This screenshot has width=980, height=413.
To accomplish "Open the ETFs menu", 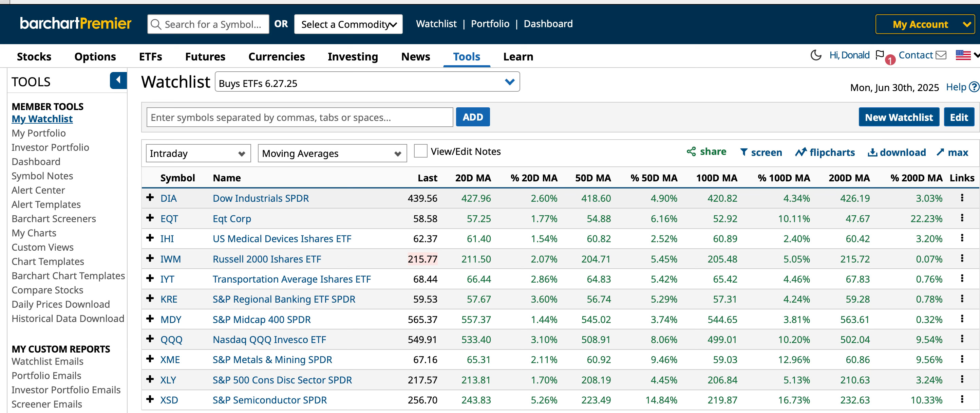I will (150, 56).
